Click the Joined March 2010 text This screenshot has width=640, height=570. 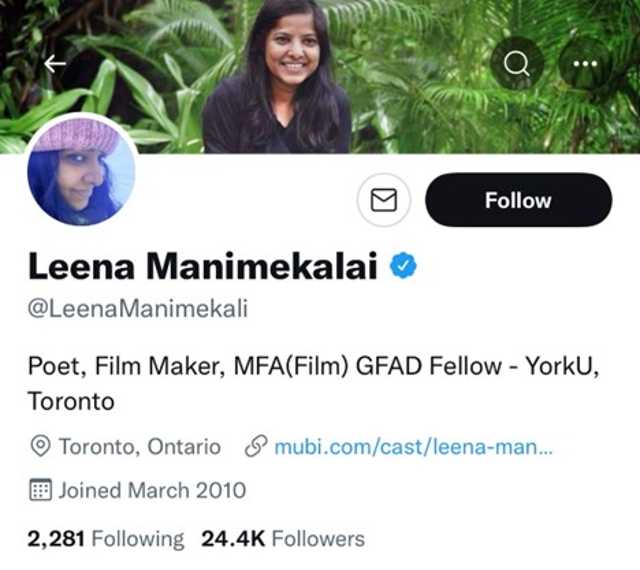[152, 490]
